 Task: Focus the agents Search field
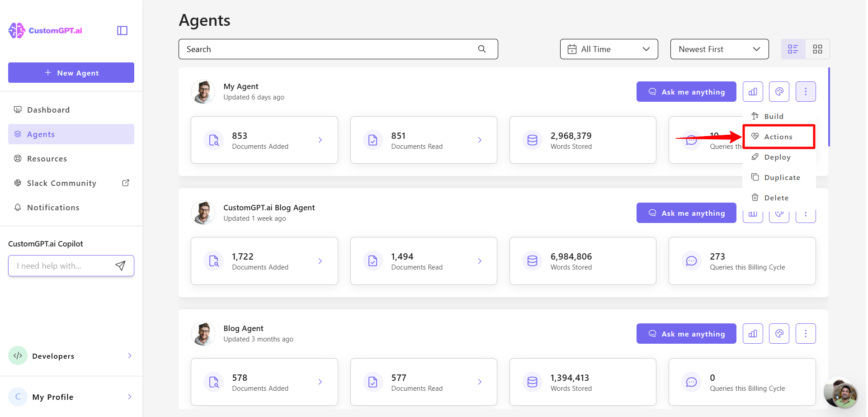pos(338,49)
